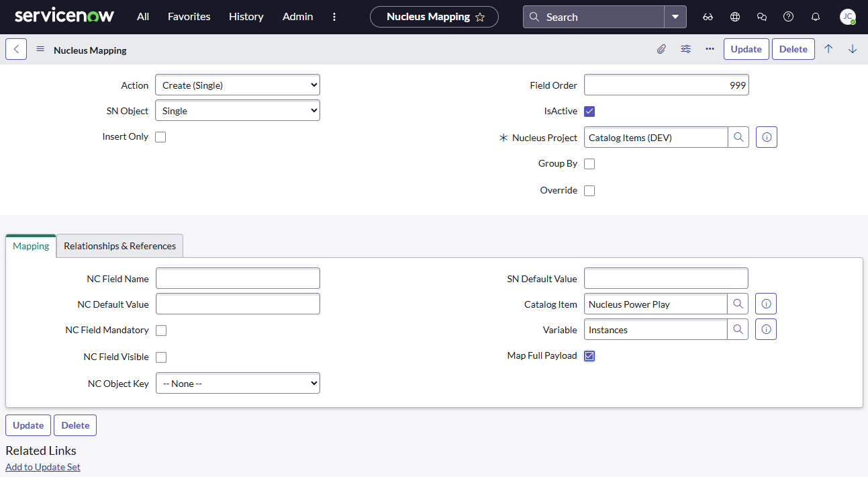Click the bottom Delete button

tap(75, 425)
